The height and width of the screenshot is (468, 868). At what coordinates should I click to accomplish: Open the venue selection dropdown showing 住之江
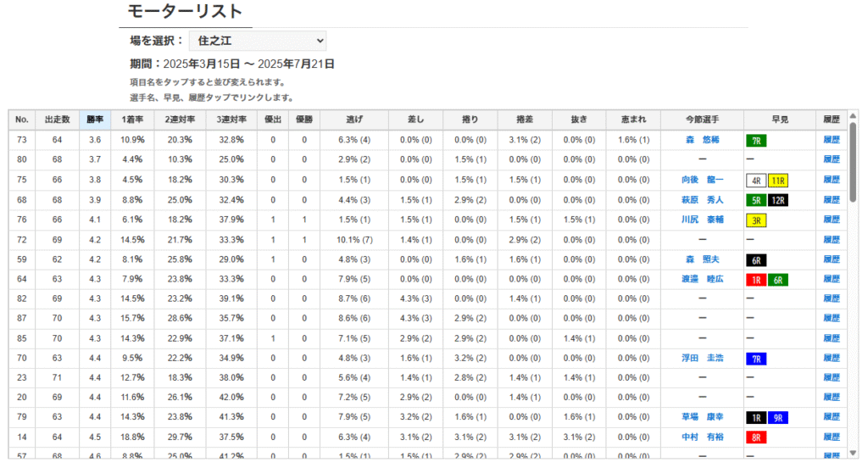(258, 41)
